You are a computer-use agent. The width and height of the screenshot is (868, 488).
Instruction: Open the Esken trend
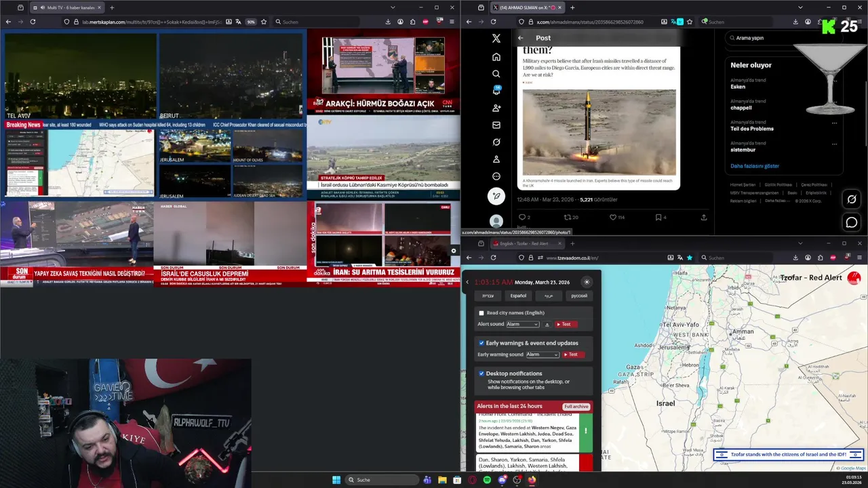point(738,87)
